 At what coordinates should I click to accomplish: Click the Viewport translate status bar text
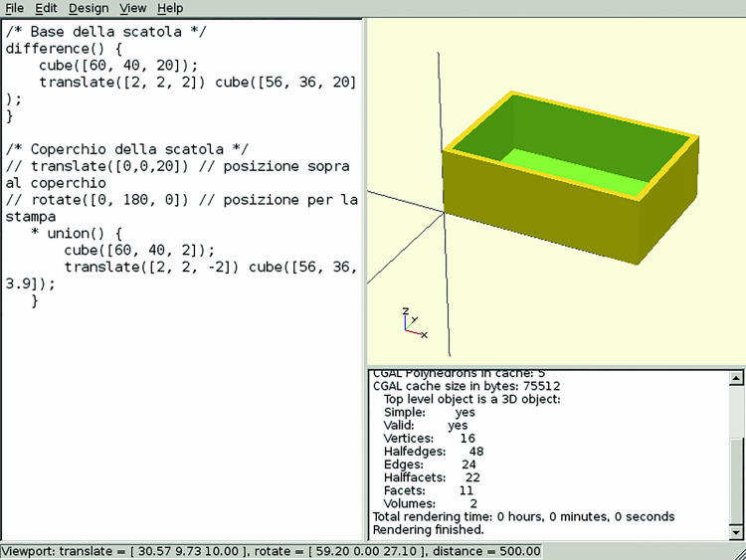coord(129,551)
